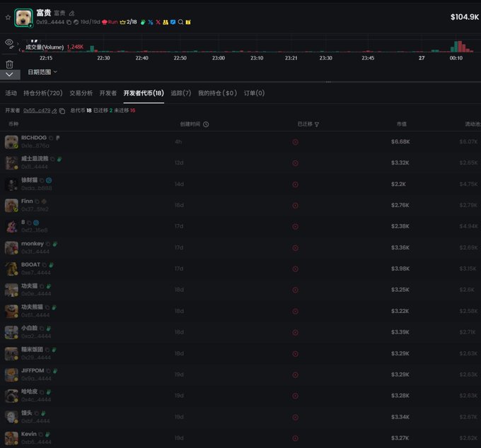Click the 馒头 token avatar
This screenshot has height=448, width=481.
point(11,417)
